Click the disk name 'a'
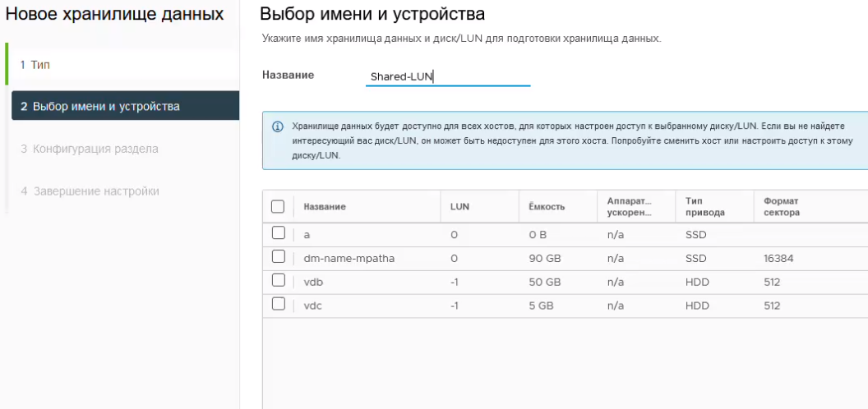The height and width of the screenshot is (409, 868). (307, 235)
